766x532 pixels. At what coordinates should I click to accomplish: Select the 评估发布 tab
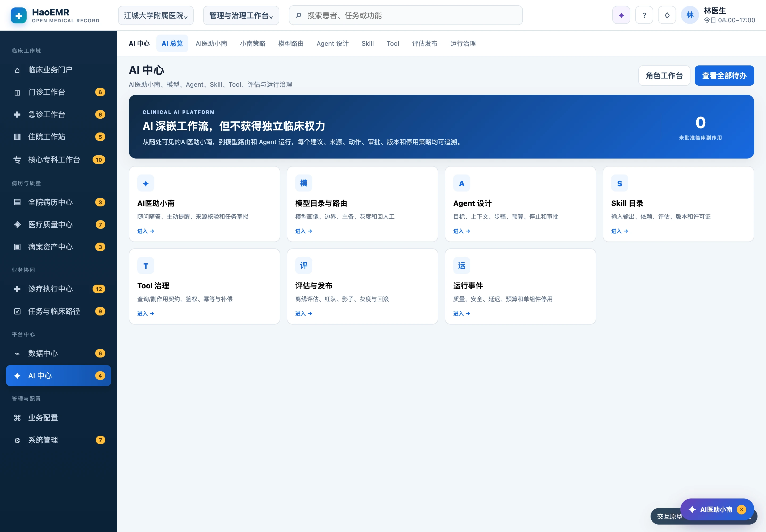(425, 43)
